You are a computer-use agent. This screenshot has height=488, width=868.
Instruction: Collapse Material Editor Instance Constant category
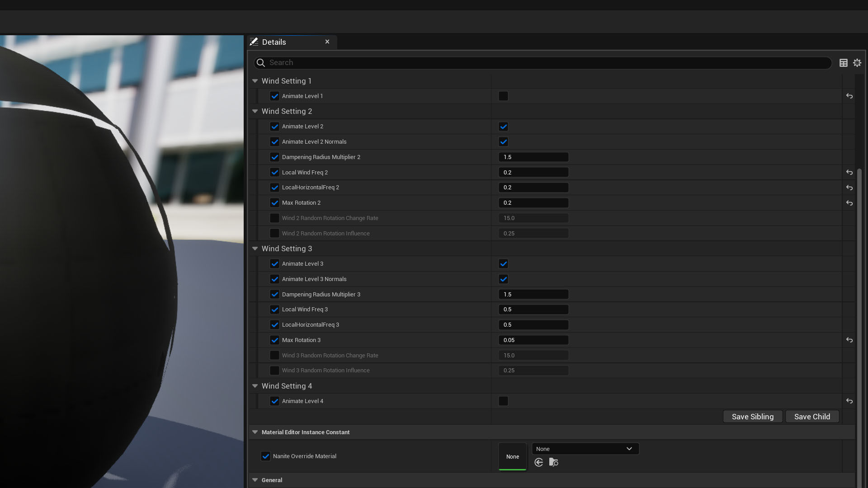coord(255,432)
